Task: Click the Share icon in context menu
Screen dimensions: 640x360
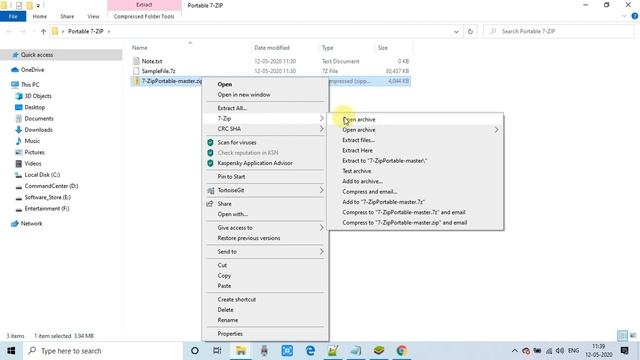Action: coord(210,204)
